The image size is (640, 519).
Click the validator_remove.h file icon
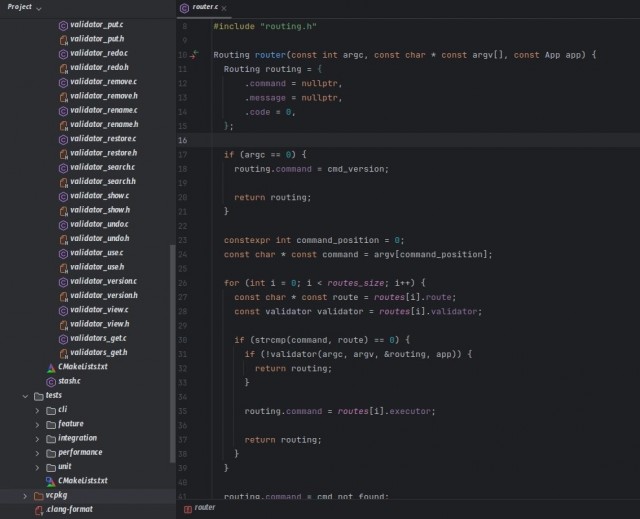(63, 97)
